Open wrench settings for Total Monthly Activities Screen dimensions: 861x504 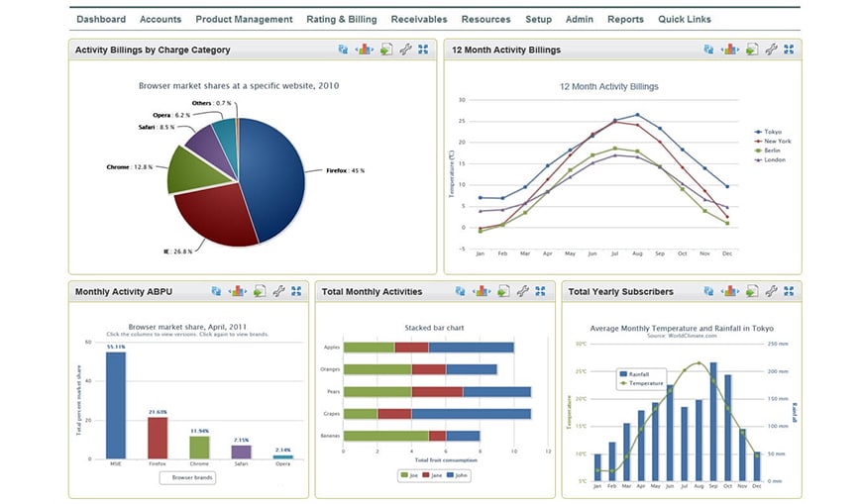[523, 291]
